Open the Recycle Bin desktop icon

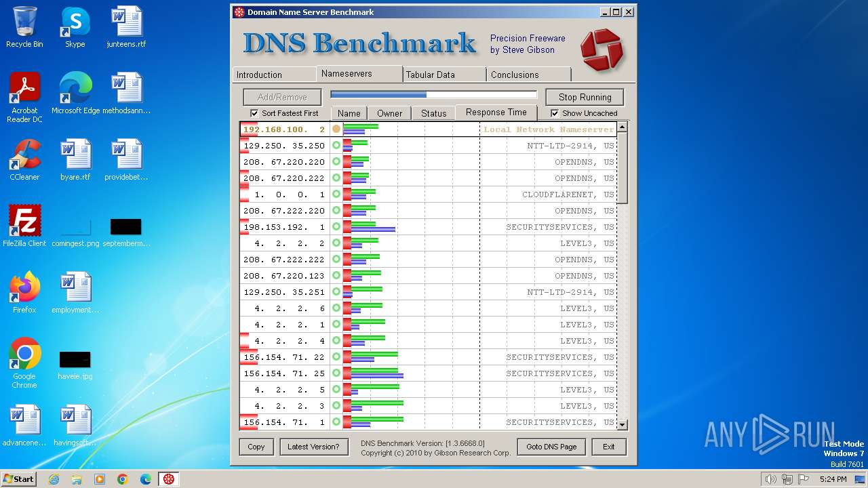pyautogui.click(x=24, y=27)
